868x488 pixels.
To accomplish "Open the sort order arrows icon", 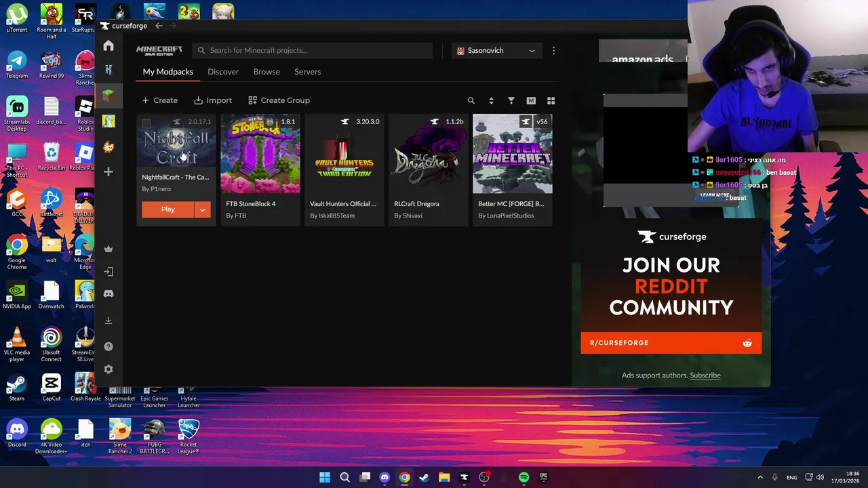I will 491,100.
